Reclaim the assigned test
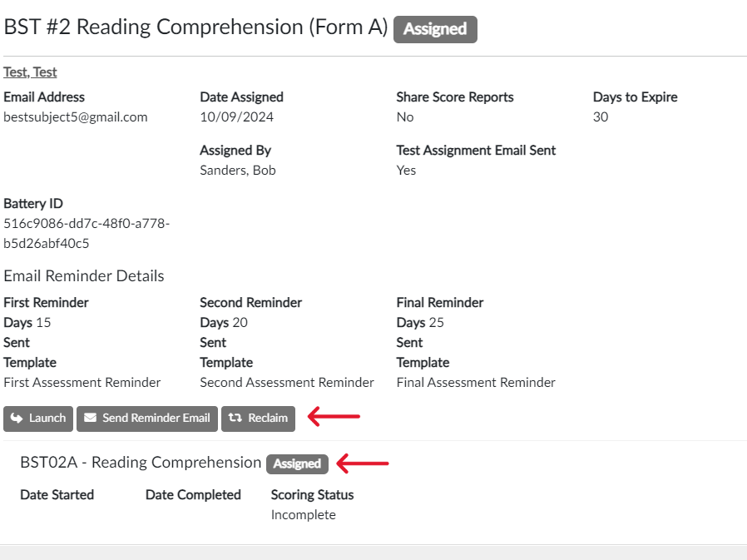This screenshot has width=747, height=560. pos(259,419)
